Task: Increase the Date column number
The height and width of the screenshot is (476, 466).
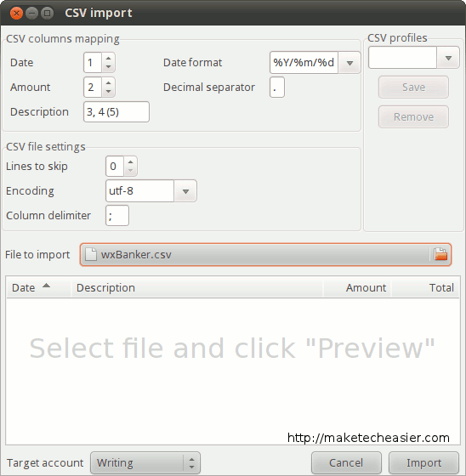Action: tap(109, 58)
